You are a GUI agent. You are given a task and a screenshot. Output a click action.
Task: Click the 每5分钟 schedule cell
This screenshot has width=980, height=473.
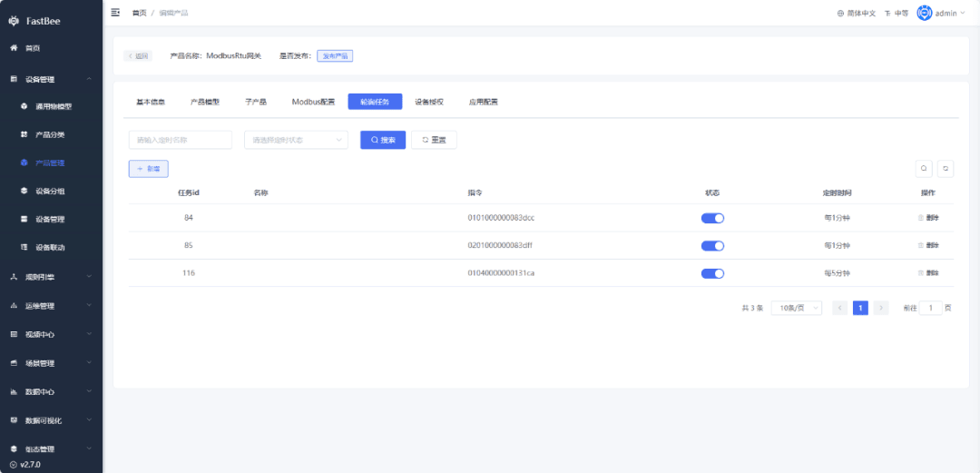pos(837,273)
